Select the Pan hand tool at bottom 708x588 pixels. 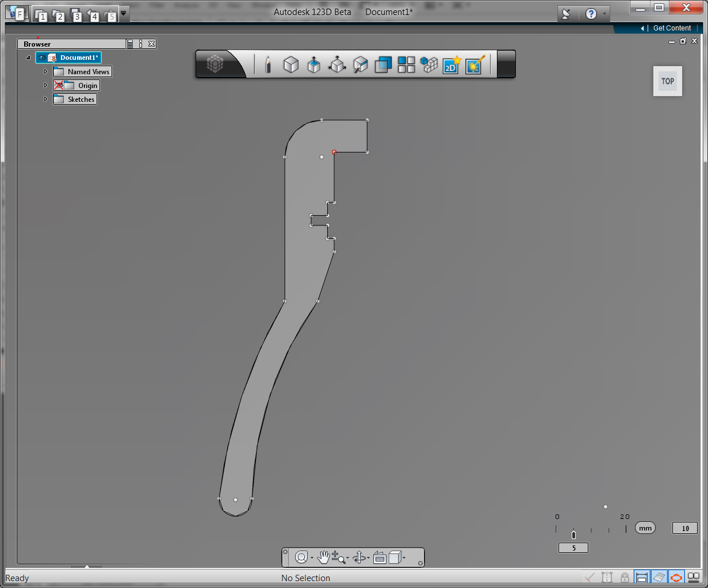pos(324,556)
